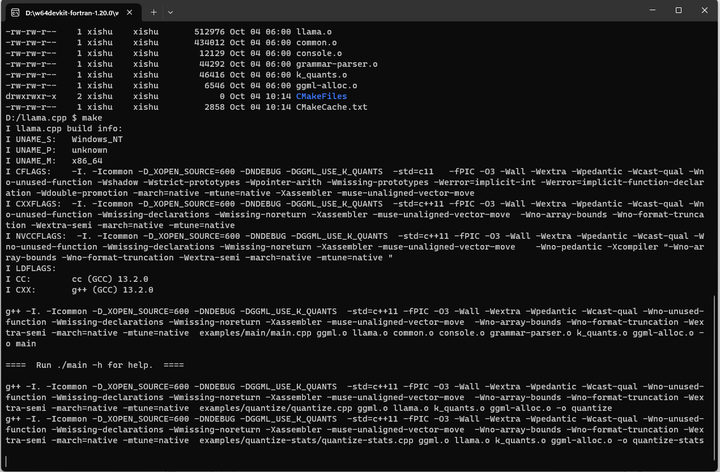Click the common.o file name
This screenshot has height=472, width=720.
pyautogui.click(x=316, y=42)
